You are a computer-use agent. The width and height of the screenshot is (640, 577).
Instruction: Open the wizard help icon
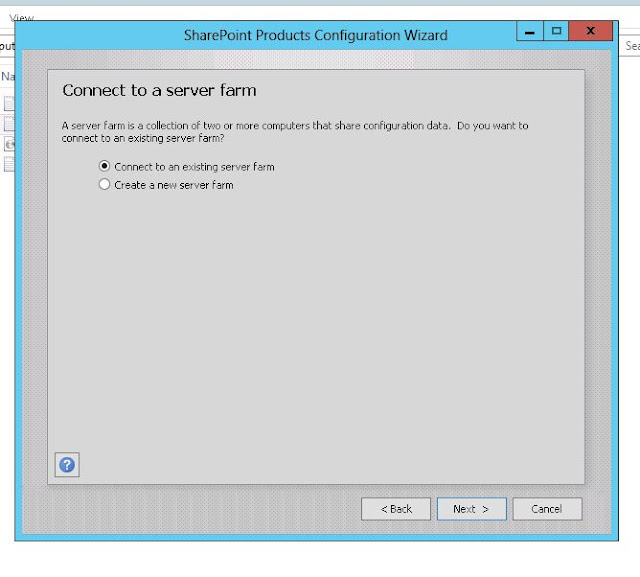pyautogui.click(x=67, y=464)
